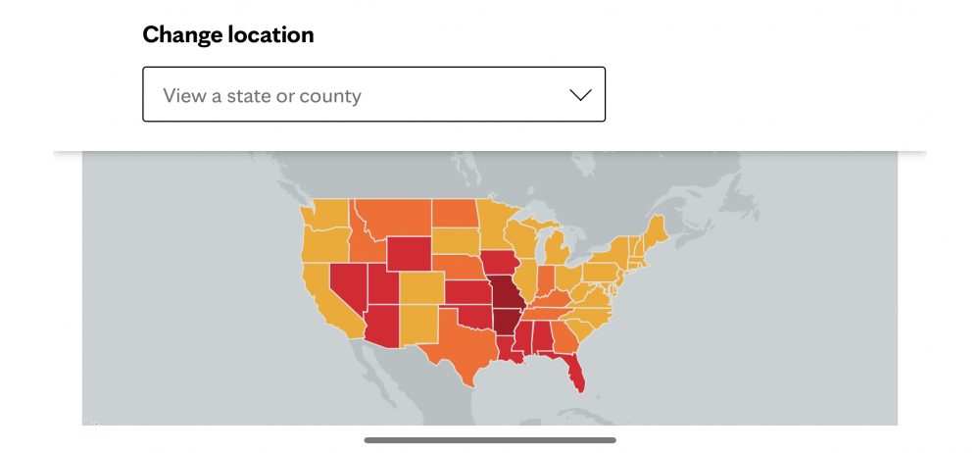Screen dimensions: 980x453
Task: Select Washington state on the map
Action: [325, 214]
